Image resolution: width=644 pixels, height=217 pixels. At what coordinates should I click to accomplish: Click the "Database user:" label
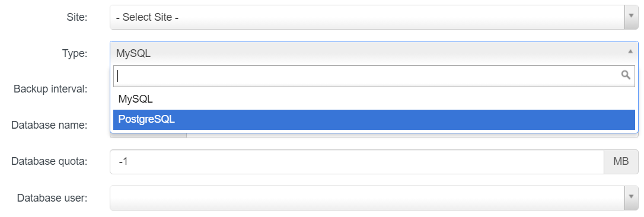[x=52, y=197]
